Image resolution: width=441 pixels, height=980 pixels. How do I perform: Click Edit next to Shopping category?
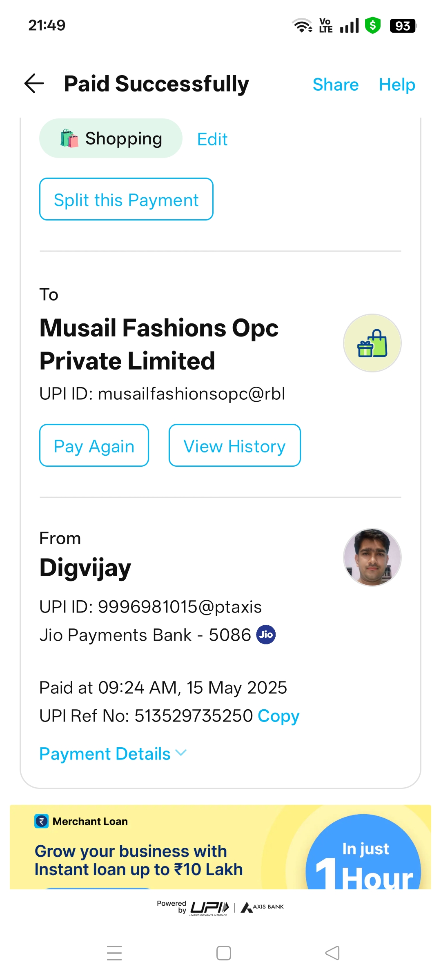[x=212, y=139]
